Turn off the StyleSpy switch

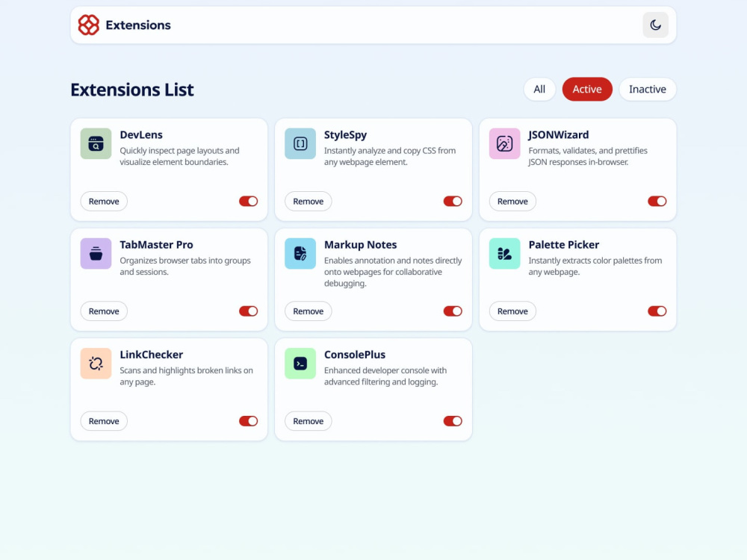tap(453, 201)
